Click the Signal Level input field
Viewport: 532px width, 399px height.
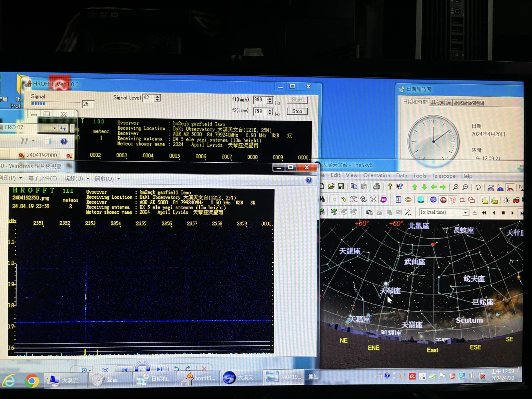[148, 98]
